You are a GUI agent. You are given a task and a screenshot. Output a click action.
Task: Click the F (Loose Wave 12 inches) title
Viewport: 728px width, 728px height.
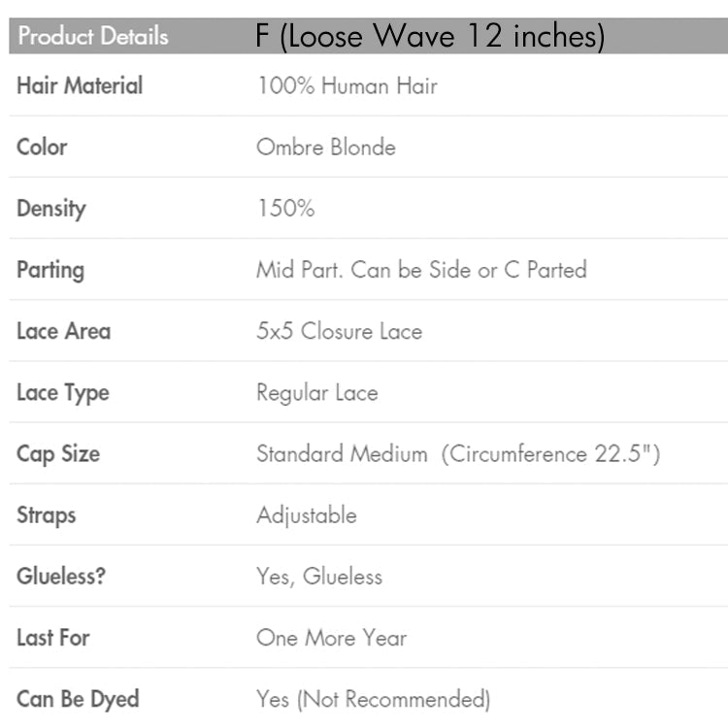click(x=430, y=37)
